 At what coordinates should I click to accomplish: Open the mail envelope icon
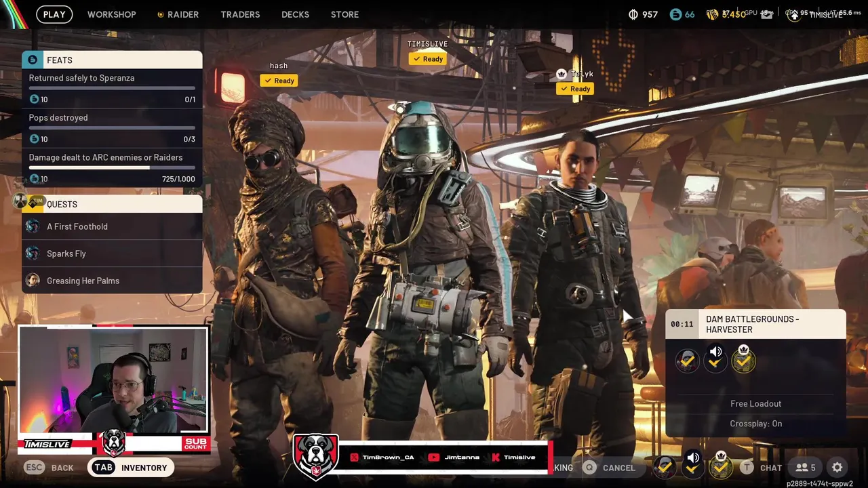[x=767, y=14]
